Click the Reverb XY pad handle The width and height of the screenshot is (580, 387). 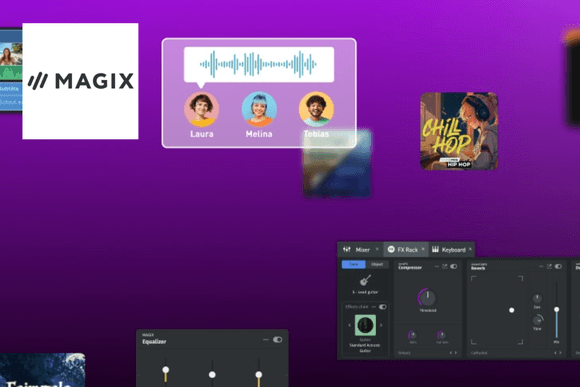click(512, 310)
